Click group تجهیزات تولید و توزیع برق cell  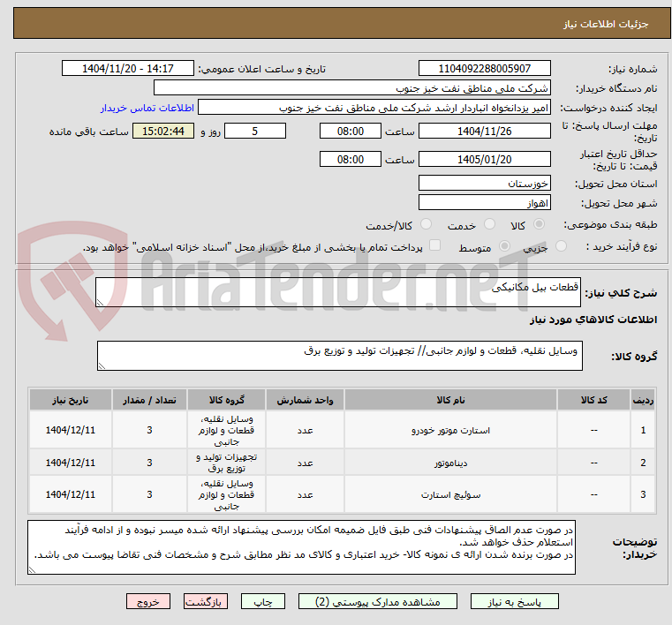[226, 463]
